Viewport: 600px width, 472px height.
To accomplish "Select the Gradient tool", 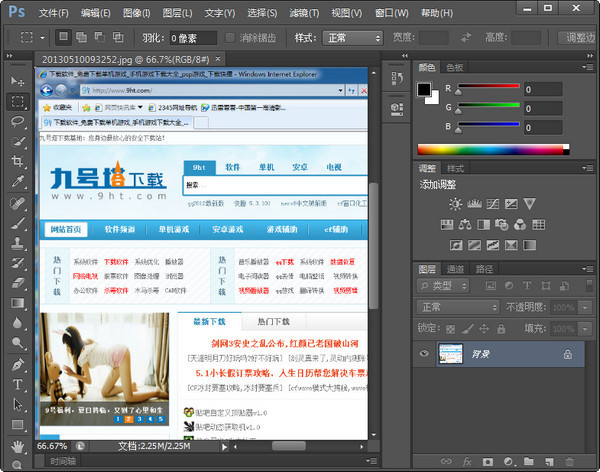I will pyautogui.click(x=17, y=303).
